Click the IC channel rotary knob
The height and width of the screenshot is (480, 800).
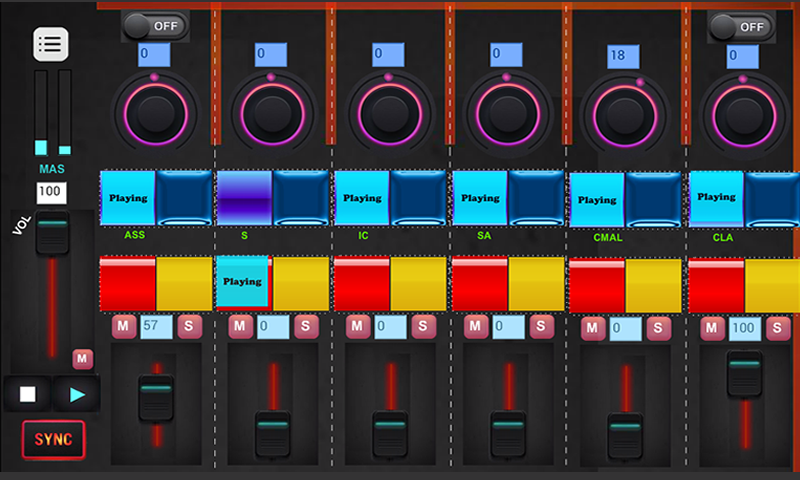click(x=390, y=114)
